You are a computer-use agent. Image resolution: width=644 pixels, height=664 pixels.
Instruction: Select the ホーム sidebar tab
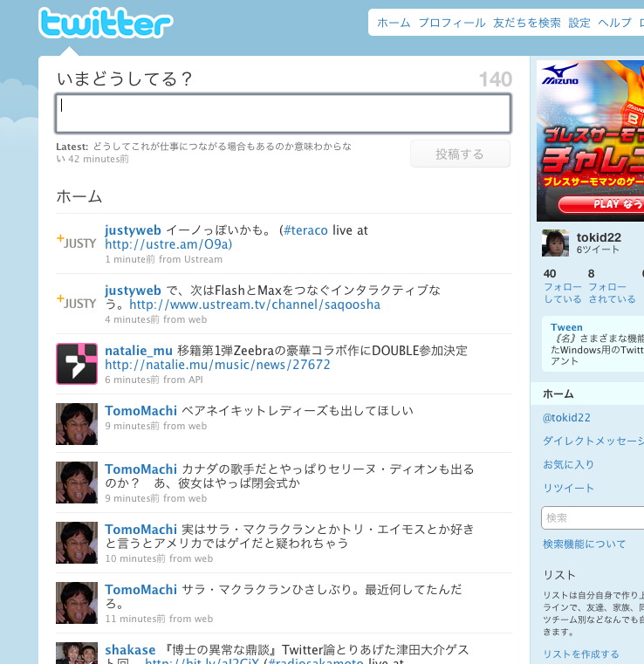coord(587,394)
